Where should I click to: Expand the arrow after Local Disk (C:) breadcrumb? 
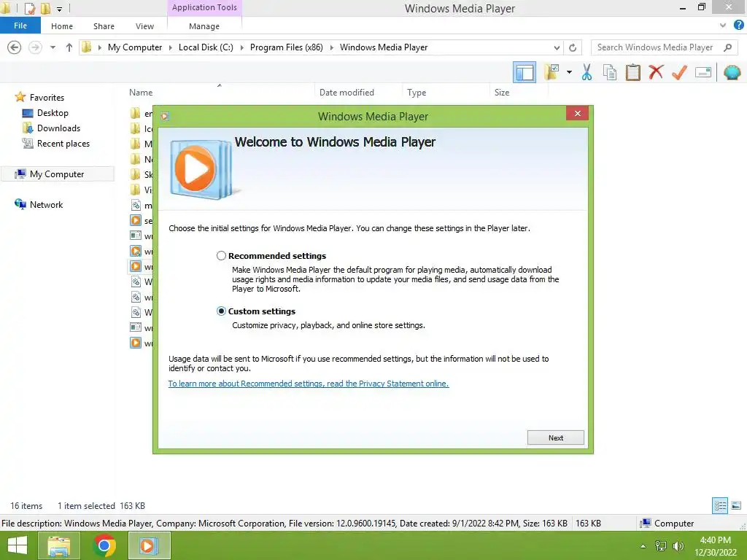click(241, 47)
